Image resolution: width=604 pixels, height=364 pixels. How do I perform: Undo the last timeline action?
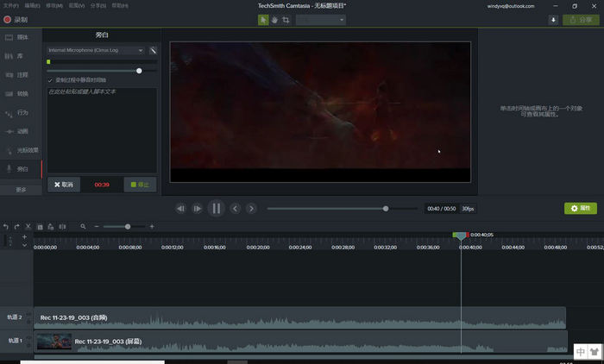point(6,227)
